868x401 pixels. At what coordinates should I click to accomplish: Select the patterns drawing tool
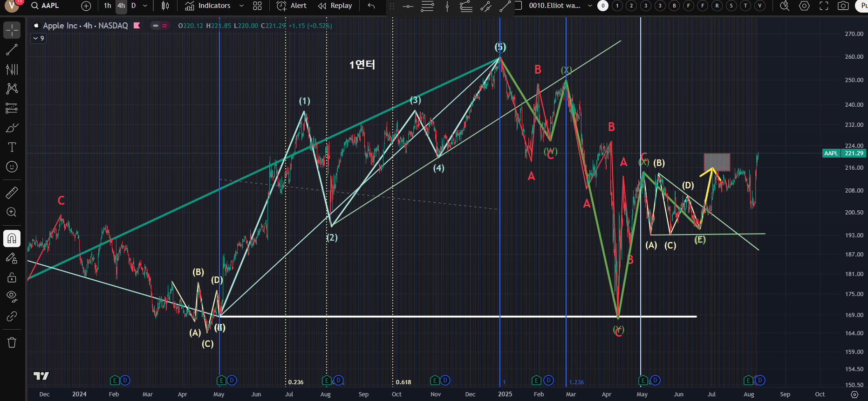[12, 89]
